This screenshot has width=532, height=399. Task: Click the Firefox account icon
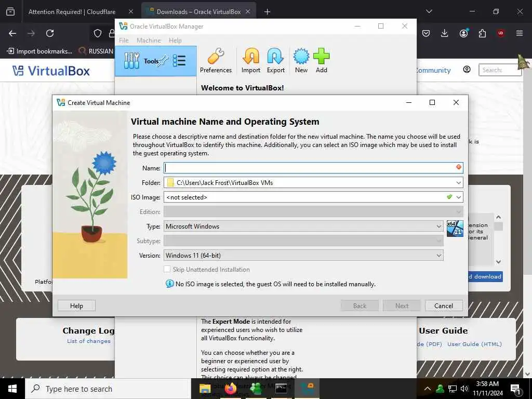point(463,33)
